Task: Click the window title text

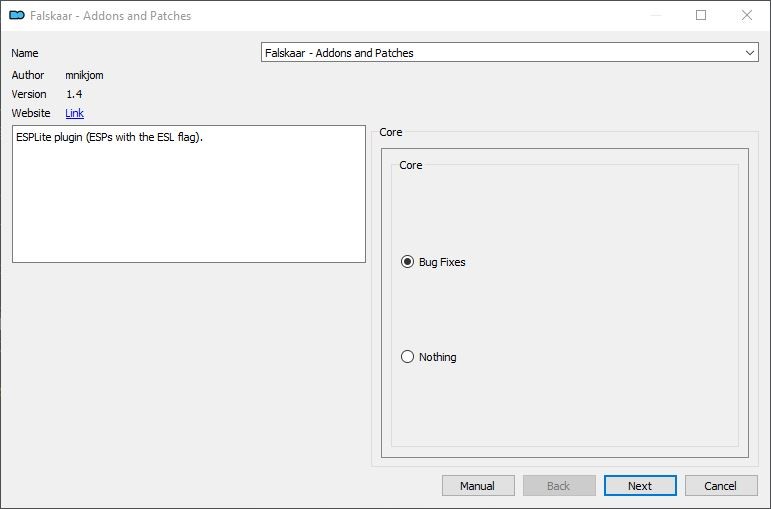Action: [x=110, y=16]
